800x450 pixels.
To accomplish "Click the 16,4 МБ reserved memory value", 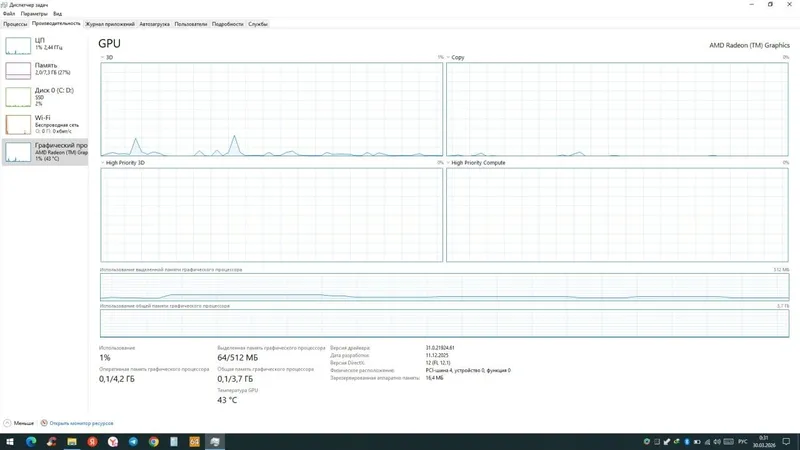I will 434,378.
